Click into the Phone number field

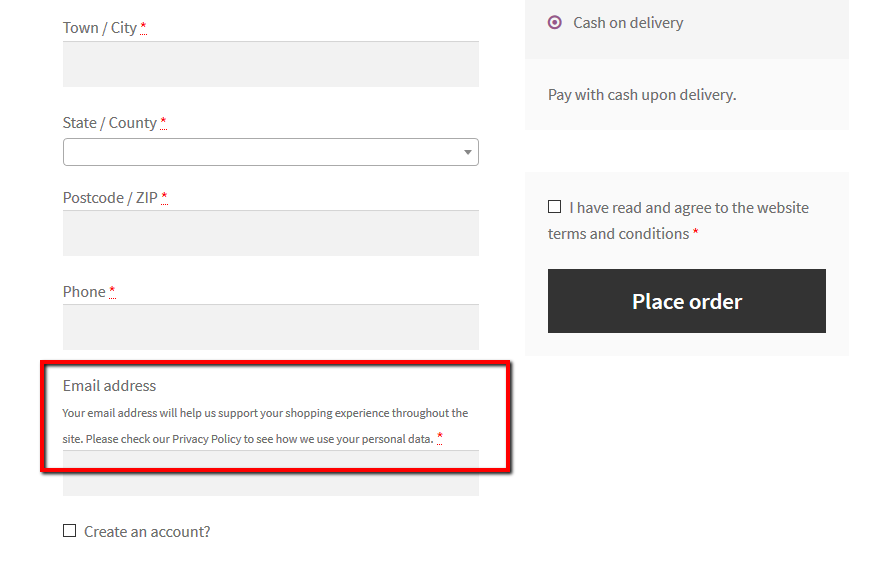pyautogui.click(x=270, y=327)
